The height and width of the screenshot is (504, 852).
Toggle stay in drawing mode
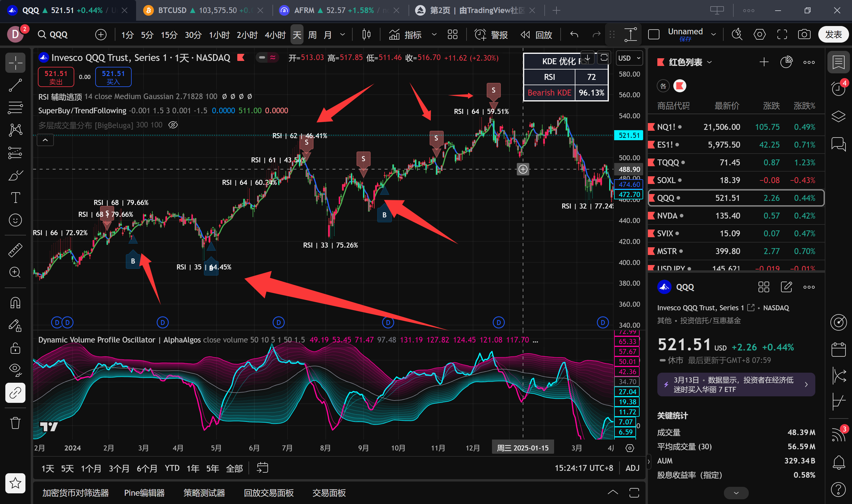(x=15, y=325)
